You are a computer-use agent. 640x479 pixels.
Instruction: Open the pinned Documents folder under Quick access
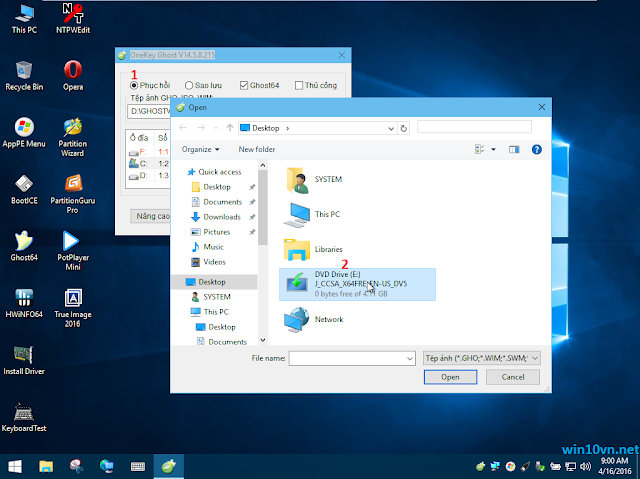222,202
